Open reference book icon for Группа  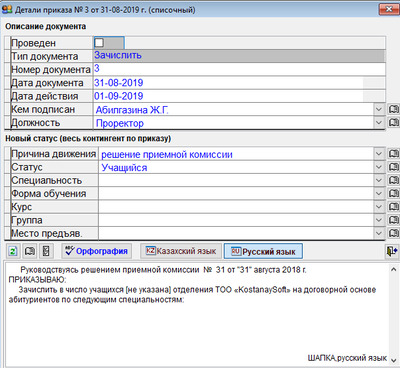pyautogui.click(x=393, y=220)
